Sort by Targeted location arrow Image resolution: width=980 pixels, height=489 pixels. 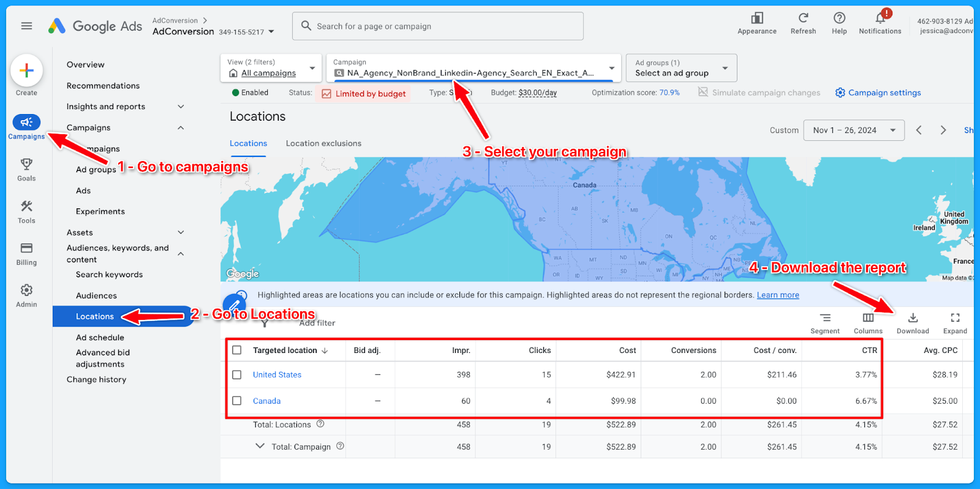pyautogui.click(x=325, y=351)
